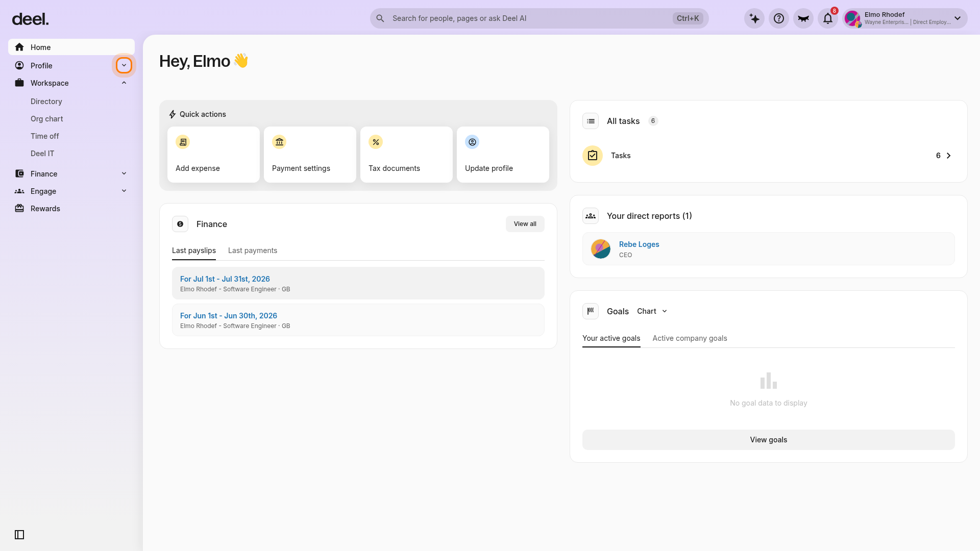The width and height of the screenshot is (980, 551).
Task: Open Rewards in the sidebar
Action: pos(45,208)
